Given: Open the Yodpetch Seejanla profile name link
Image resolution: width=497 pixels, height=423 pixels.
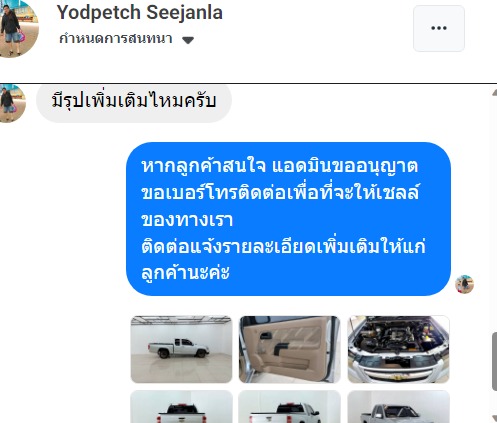Looking at the screenshot, I should click(140, 13).
